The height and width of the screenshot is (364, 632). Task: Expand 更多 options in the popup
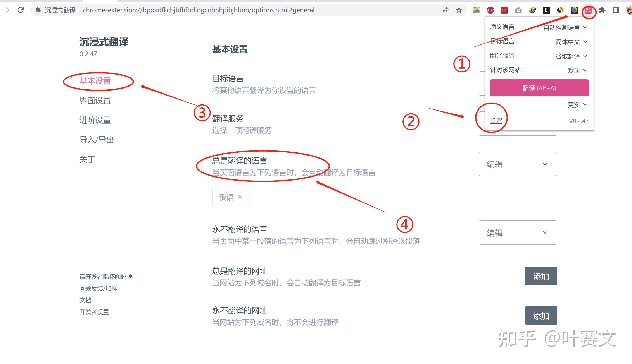tap(577, 105)
